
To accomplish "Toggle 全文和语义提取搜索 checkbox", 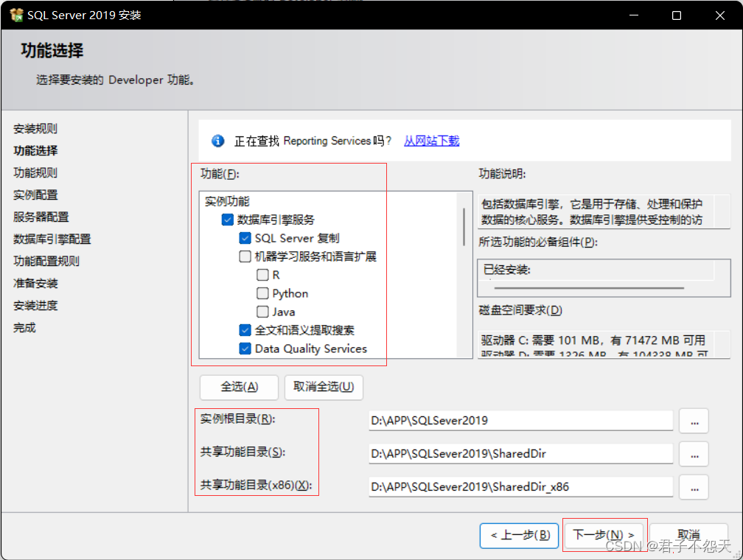I will (x=245, y=330).
